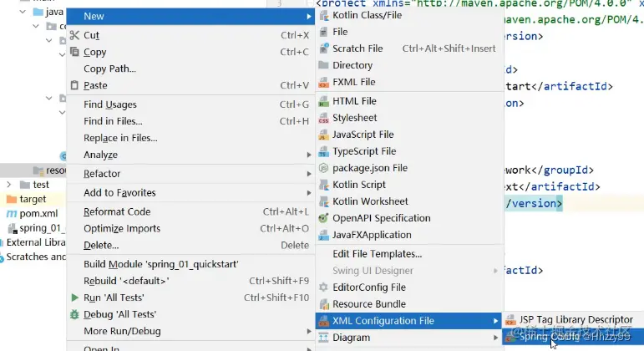The height and width of the screenshot is (351, 644).
Task: Open Edit File Templates... entry
Action: coord(409,254)
